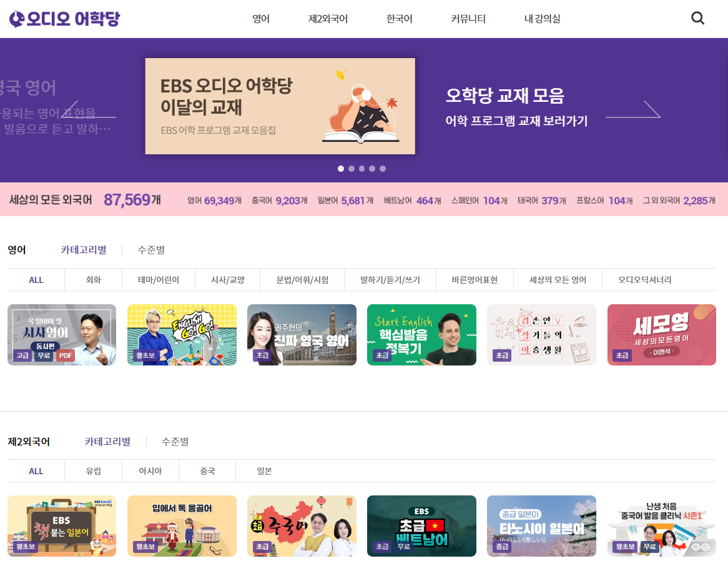
Task: Activate the 유럽 language filter
Action: (x=93, y=471)
